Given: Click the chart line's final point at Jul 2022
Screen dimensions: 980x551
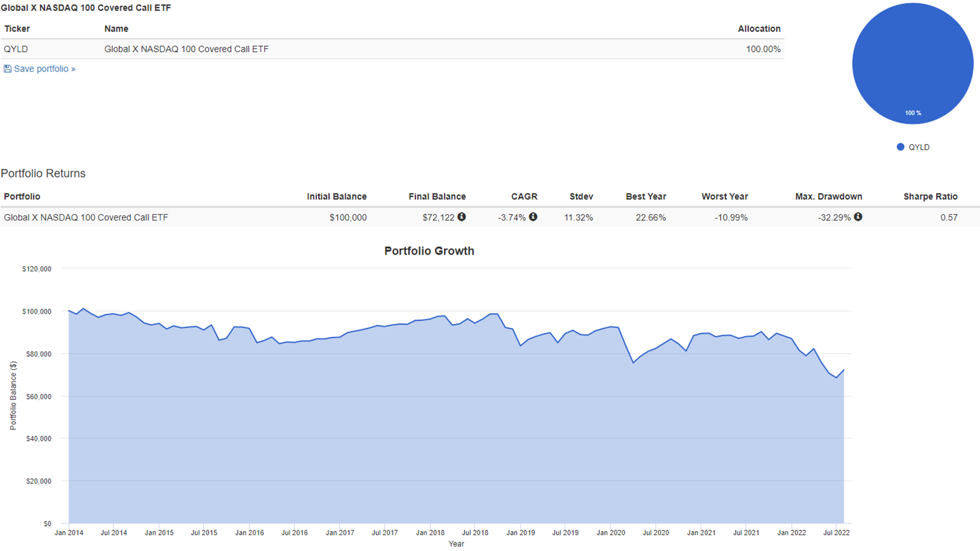Looking at the screenshot, I should 844,370.
